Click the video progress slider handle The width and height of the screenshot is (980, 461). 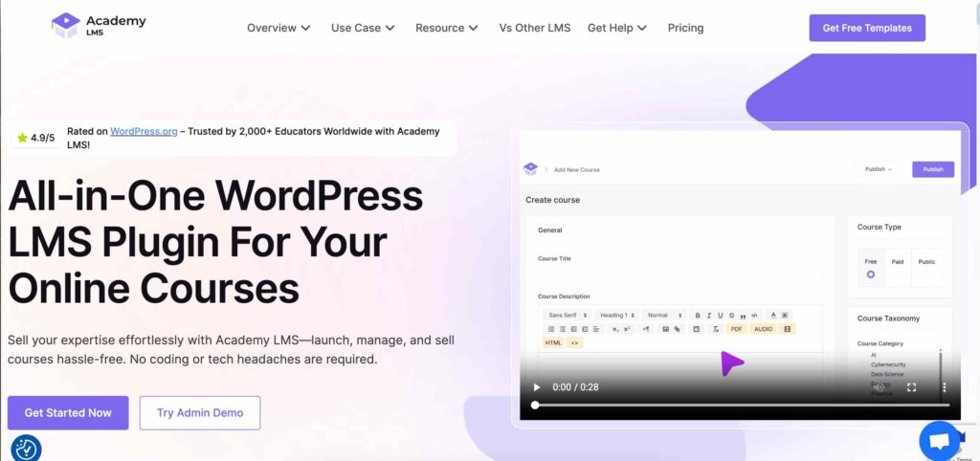tap(535, 406)
